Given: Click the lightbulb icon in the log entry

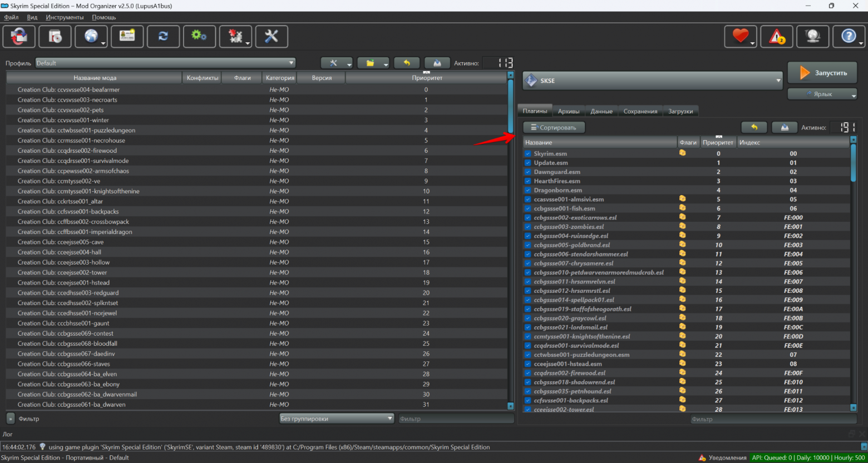Looking at the screenshot, I should pos(42,446).
